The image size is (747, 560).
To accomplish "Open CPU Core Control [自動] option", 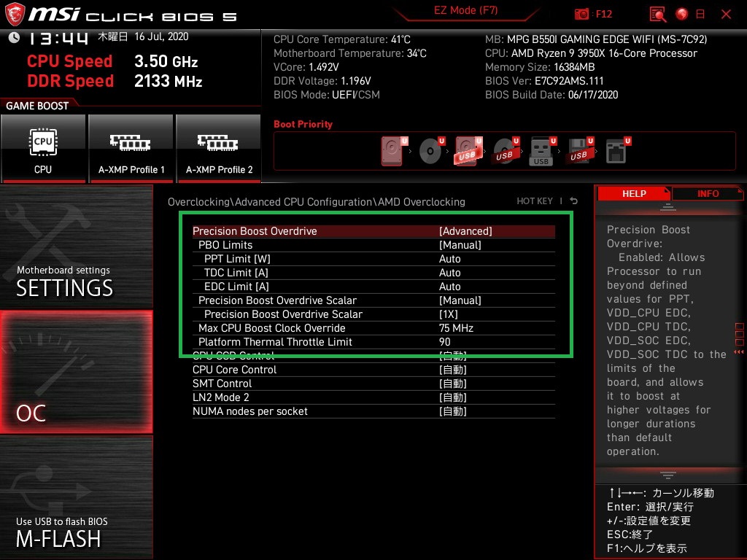I will pyautogui.click(x=452, y=370).
